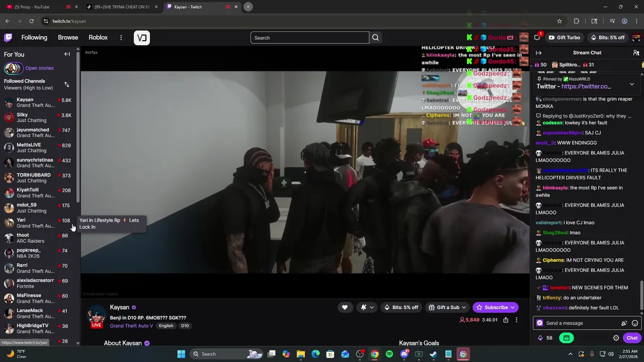Collapse the For You sidebar arrow
This screenshot has height=362, width=644.
tap(67, 54)
